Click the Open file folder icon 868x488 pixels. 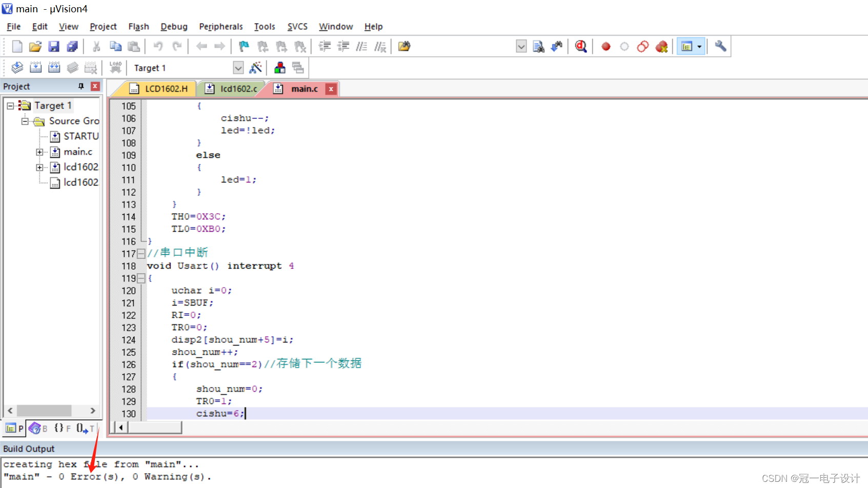pyautogui.click(x=35, y=47)
